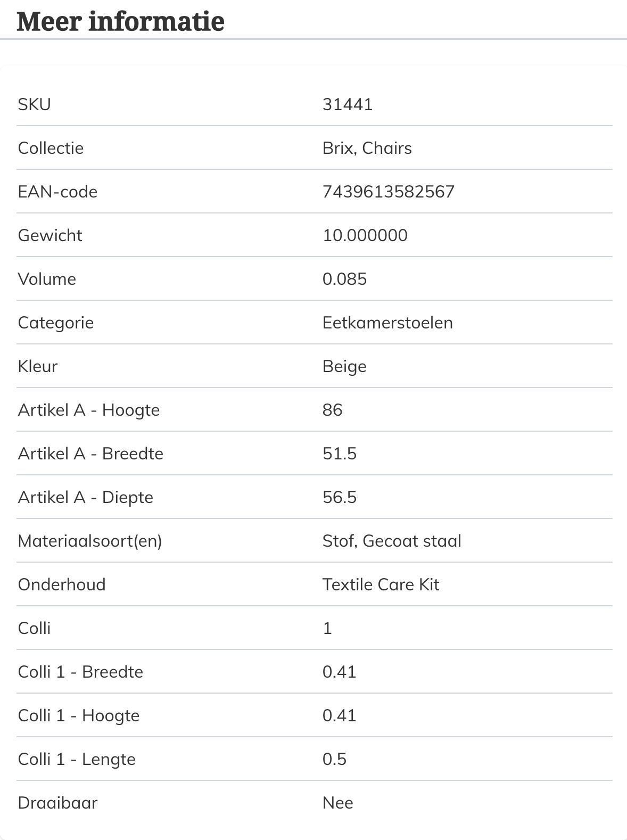This screenshot has height=840, width=627.
Task: Click the Meer informatie heading
Action: coord(121,21)
